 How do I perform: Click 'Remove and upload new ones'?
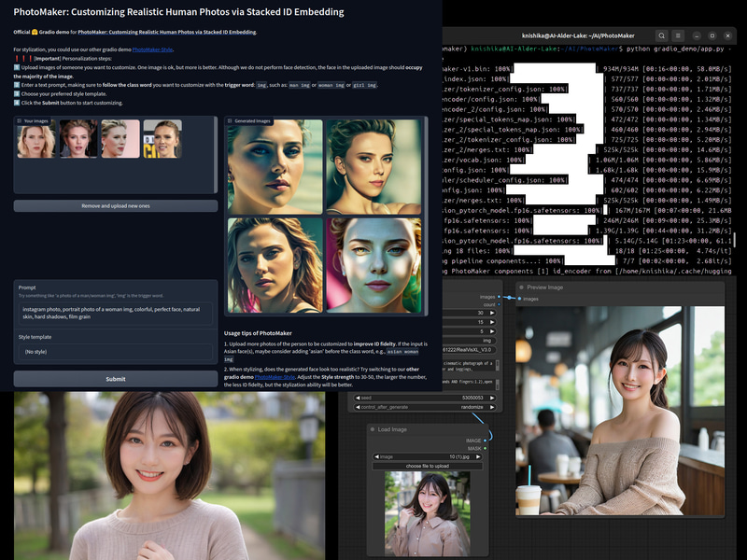pos(115,206)
